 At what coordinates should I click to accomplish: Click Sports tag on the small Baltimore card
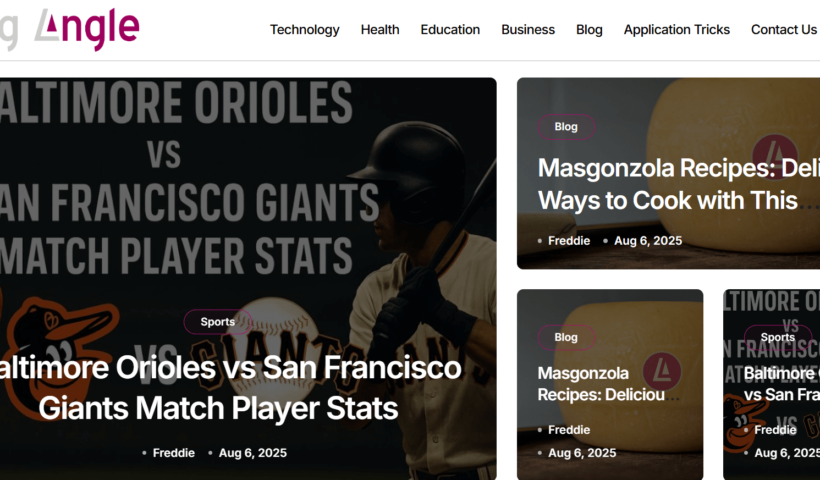[x=778, y=337]
